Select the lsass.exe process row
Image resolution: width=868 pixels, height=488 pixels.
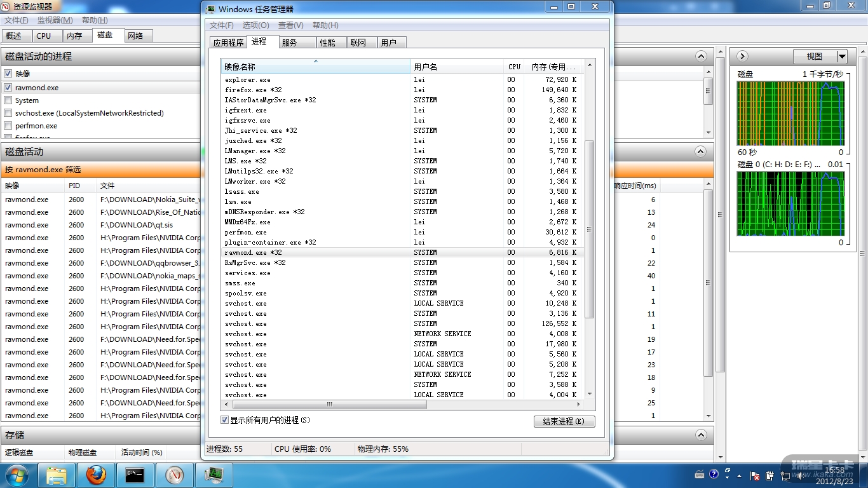coord(402,191)
